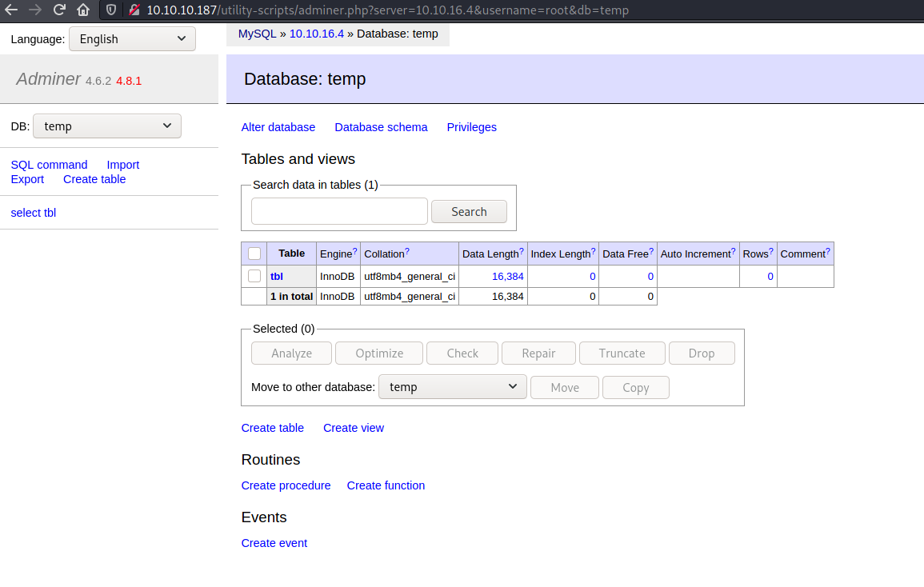The height and width of the screenshot is (587, 924).
Task: Expand the DB selector showing temp
Action: point(107,126)
